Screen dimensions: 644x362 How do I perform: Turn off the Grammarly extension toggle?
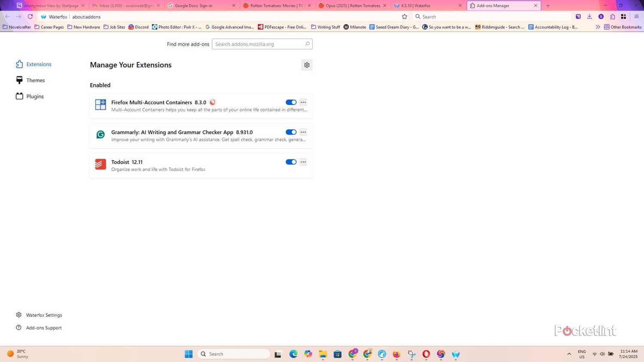291,132
